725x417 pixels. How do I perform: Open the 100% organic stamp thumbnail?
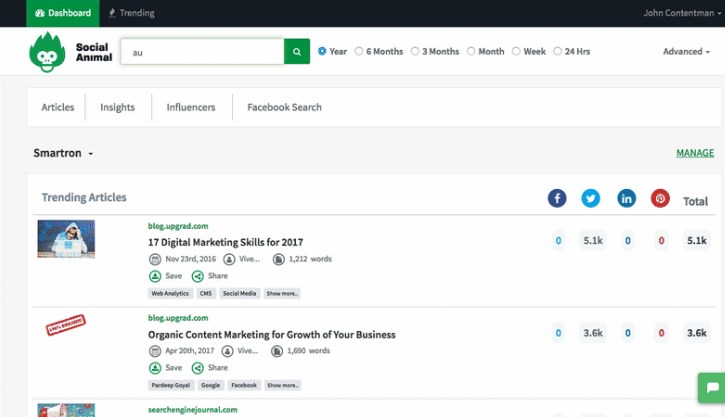click(x=66, y=325)
